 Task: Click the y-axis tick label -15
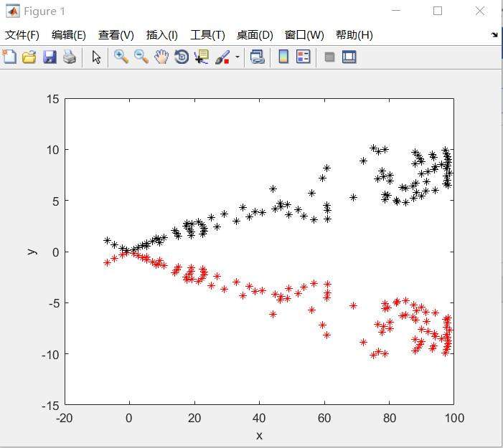tap(50, 406)
